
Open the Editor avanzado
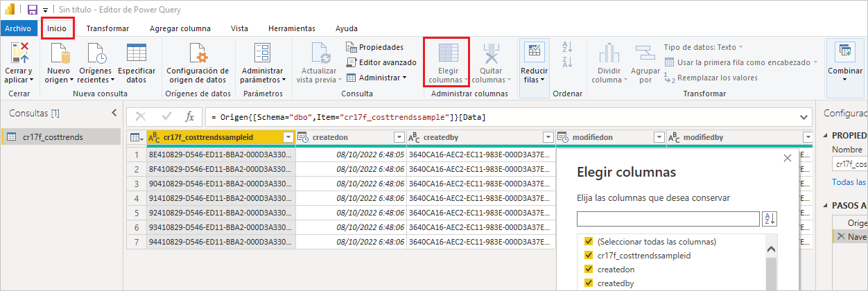381,62
